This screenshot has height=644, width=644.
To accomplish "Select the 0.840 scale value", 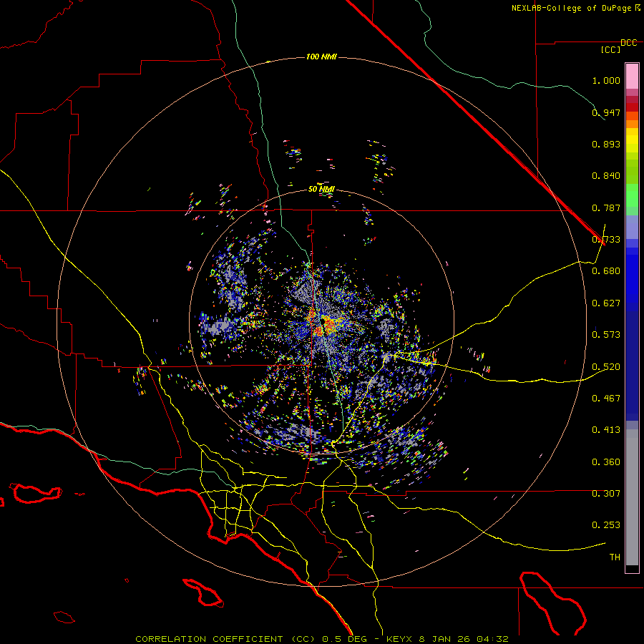I will pos(606,176).
